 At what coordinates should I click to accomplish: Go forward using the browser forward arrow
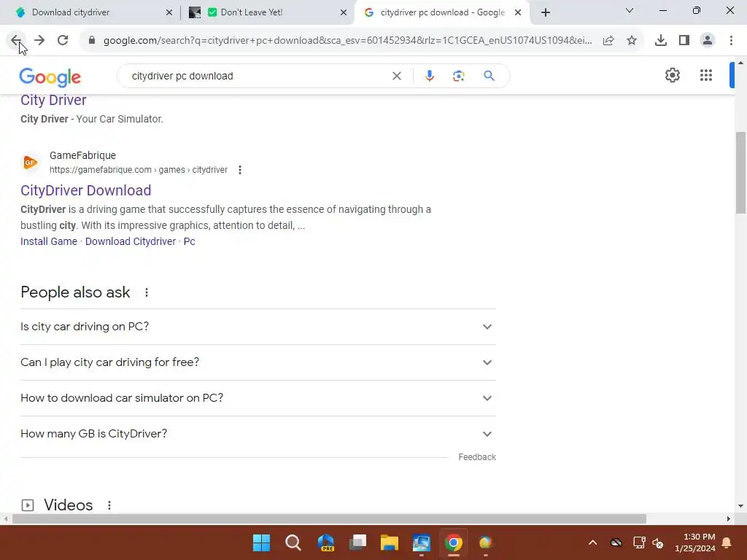click(x=39, y=41)
